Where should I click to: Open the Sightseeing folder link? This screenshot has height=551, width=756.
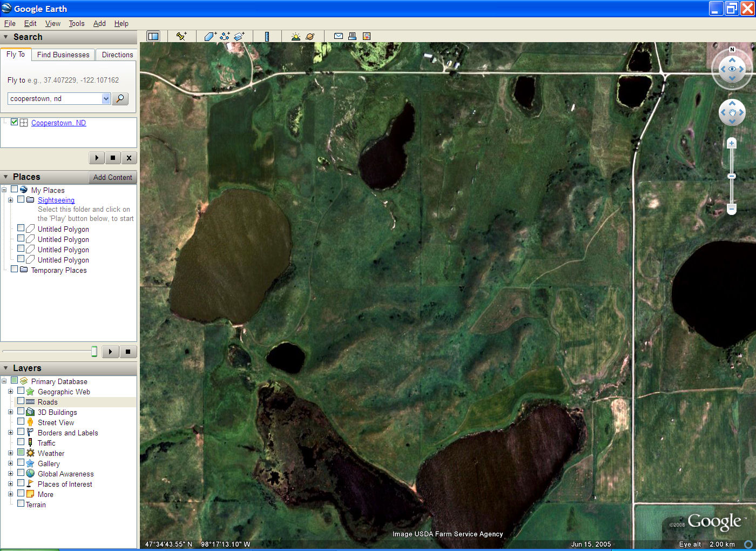coord(56,200)
